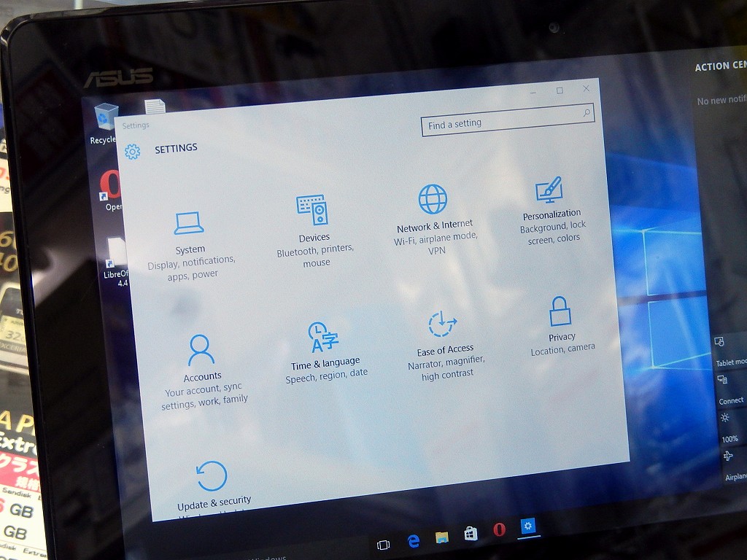Close the Settings window
This screenshot has width=747, height=560.
point(586,88)
